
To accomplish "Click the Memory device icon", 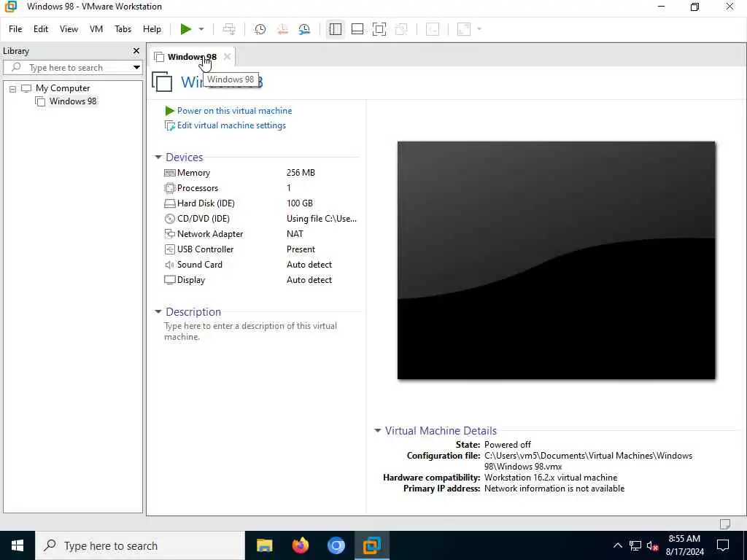I will tap(169, 173).
